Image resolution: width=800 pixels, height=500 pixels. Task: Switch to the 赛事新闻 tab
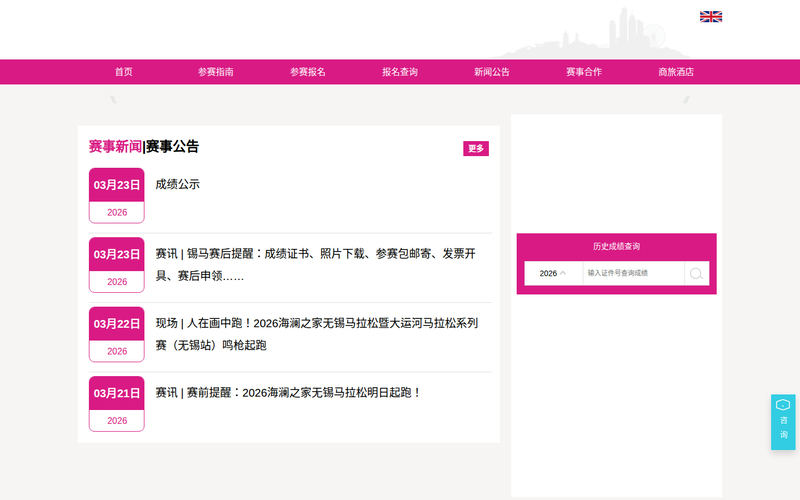(115, 146)
